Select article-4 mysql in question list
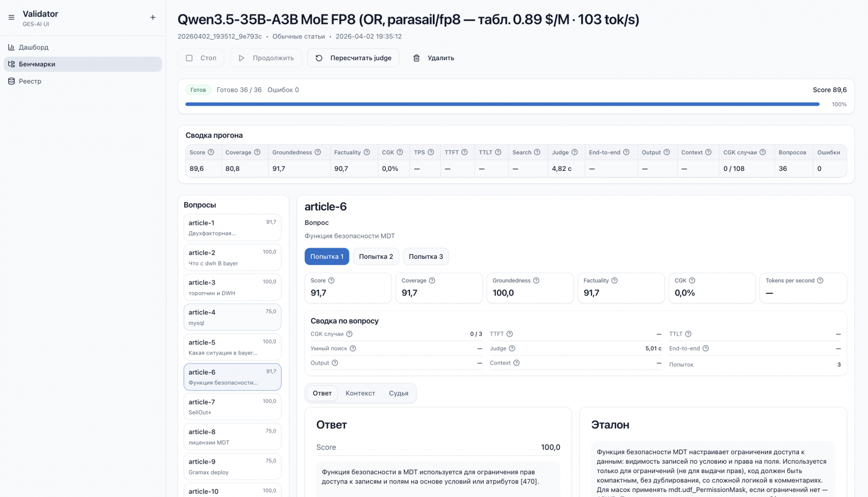The image size is (868, 497). (x=232, y=317)
